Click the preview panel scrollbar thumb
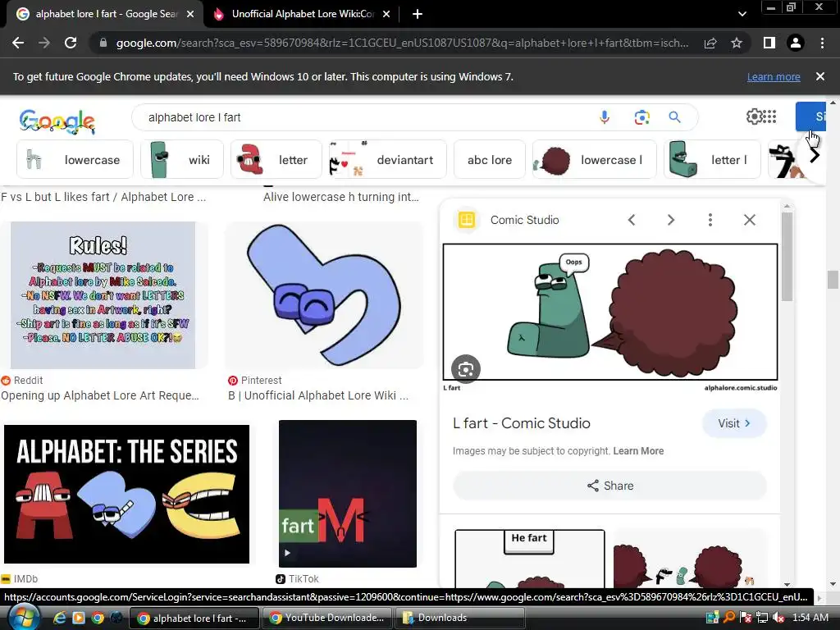 tap(786, 257)
